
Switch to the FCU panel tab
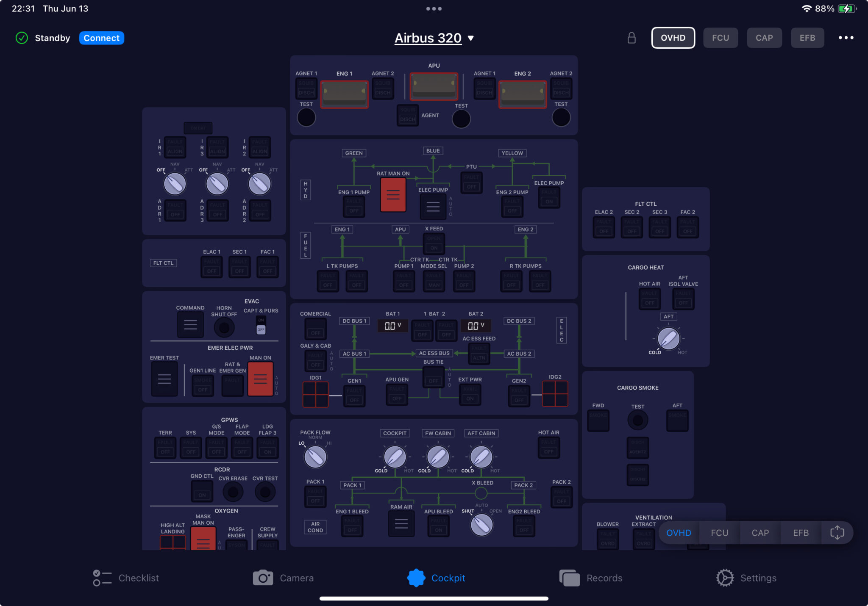click(721, 38)
